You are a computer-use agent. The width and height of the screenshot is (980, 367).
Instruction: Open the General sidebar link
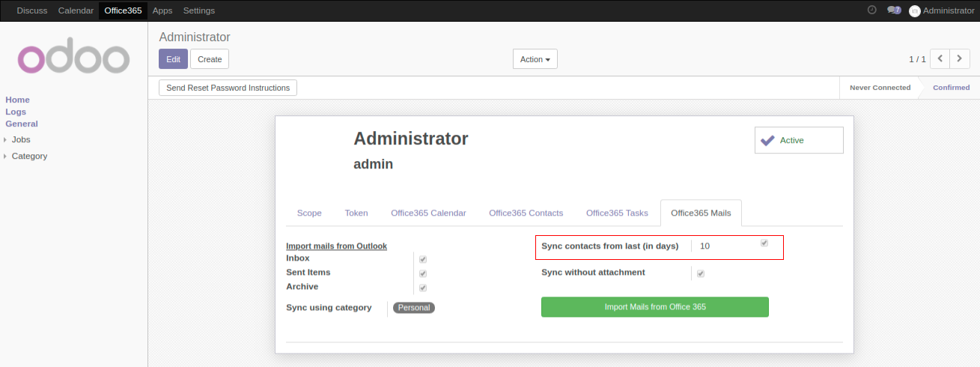coord(22,124)
